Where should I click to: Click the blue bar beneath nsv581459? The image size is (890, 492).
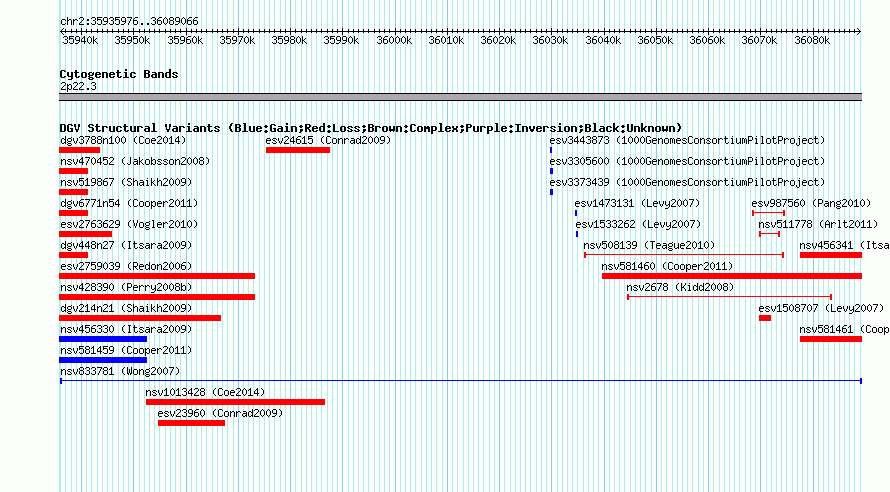[x=103, y=360]
